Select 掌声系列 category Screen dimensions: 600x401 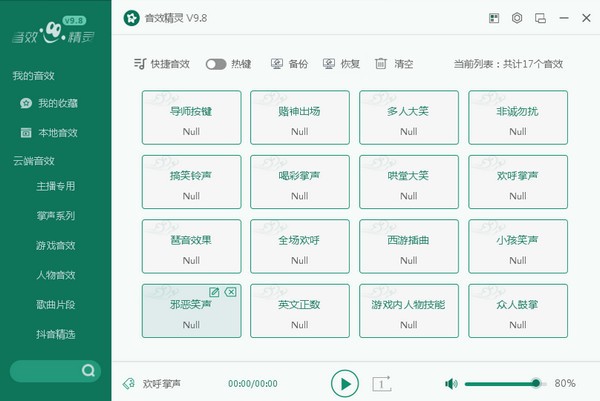pyautogui.click(x=55, y=216)
